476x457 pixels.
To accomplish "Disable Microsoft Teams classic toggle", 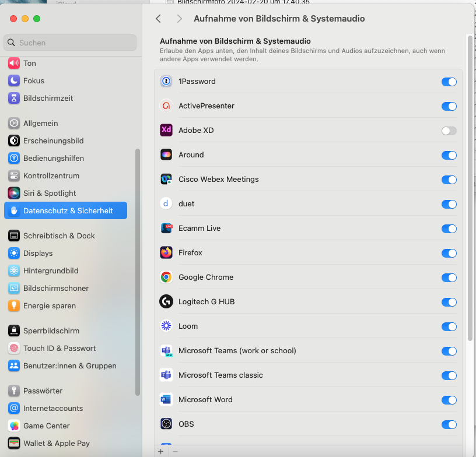I will [x=449, y=376].
